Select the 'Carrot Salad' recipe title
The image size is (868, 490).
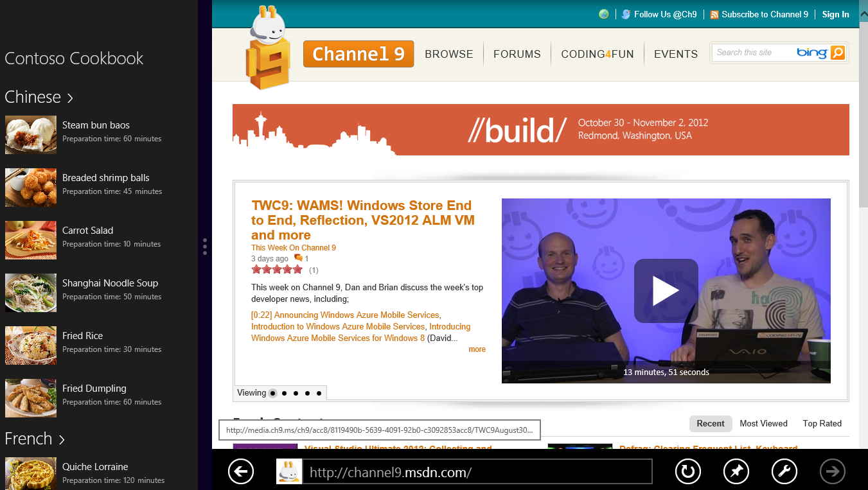(x=87, y=231)
